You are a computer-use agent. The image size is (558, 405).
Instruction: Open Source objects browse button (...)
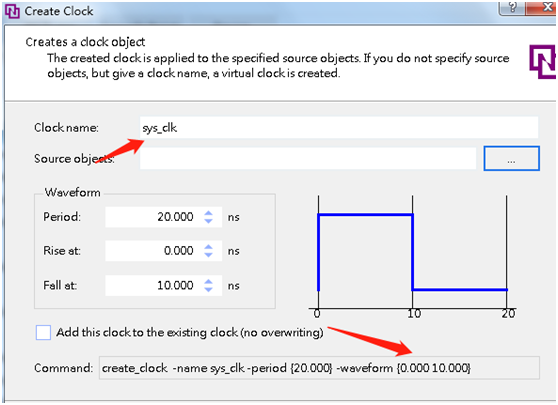(512, 158)
